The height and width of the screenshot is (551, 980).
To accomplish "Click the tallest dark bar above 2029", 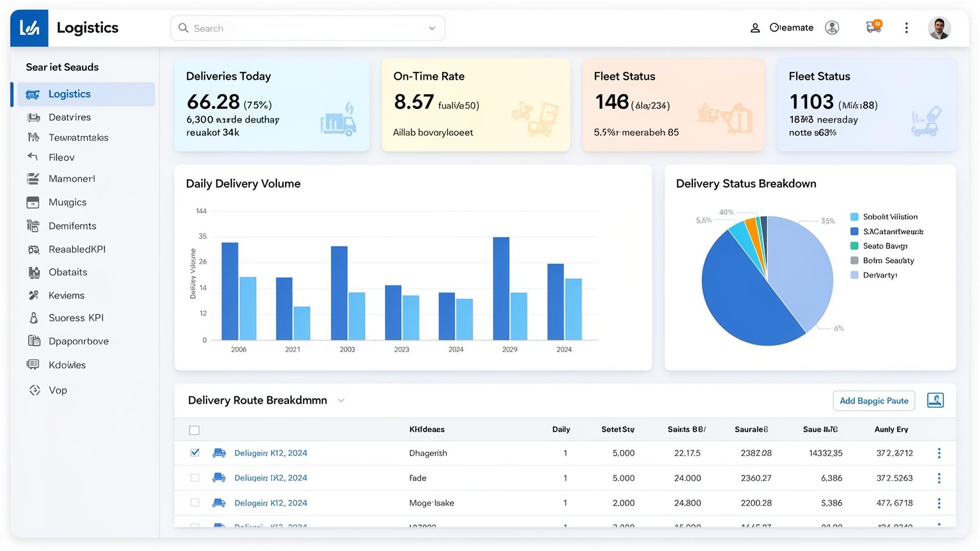I will tap(501, 289).
